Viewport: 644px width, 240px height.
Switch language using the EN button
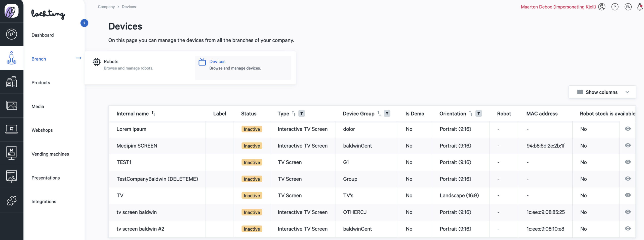(628, 7)
